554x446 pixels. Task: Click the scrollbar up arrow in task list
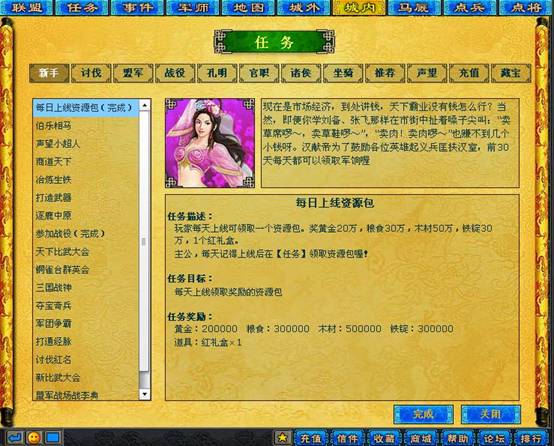(144, 105)
